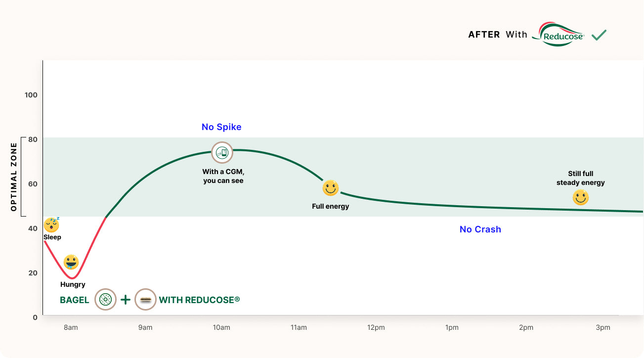Image resolution: width=644 pixels, height=358 pixels.
Task: Click the 'OPTIMAL ZONE' vertical label
Action: 14,177
